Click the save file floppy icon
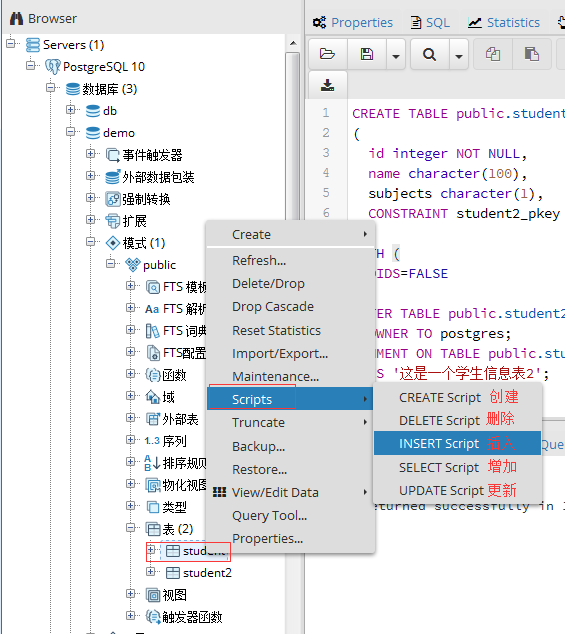The width and height of the screenshot is (565, 634). (x=367, y=54)
